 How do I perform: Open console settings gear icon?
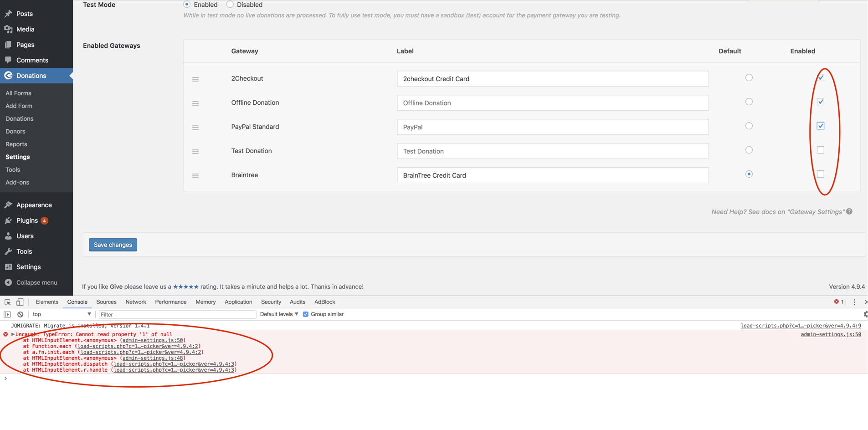pos(865,314)
